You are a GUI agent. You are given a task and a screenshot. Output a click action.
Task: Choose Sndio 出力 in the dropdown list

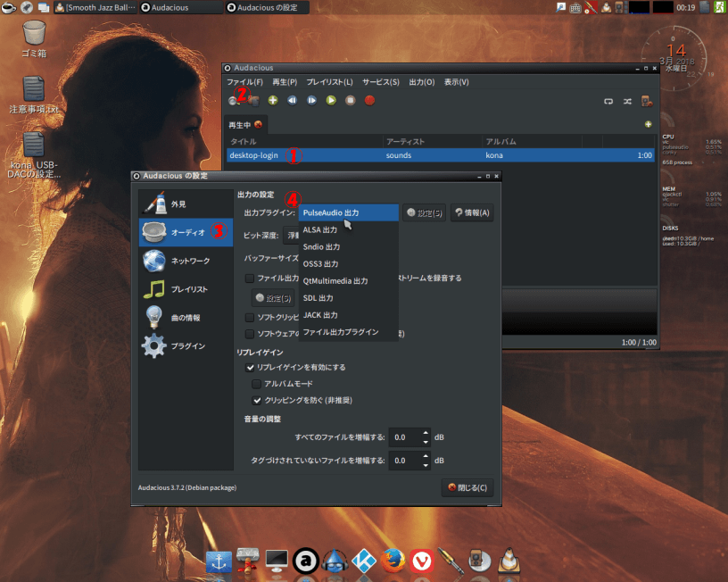349,246
